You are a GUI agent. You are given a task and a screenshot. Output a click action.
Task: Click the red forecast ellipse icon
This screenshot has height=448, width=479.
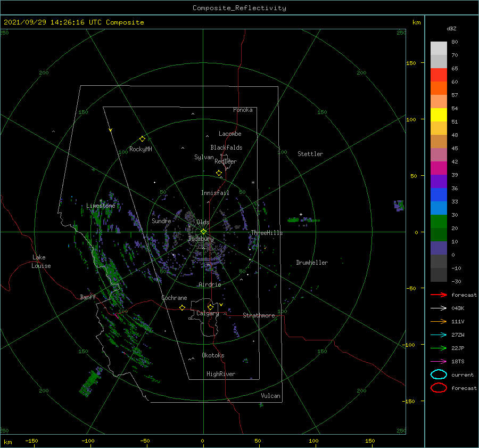(x=439, y=388)
